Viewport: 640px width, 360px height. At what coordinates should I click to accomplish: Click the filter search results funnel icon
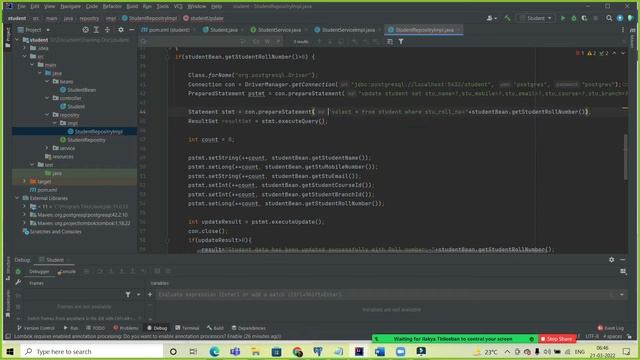click(401, 41)
